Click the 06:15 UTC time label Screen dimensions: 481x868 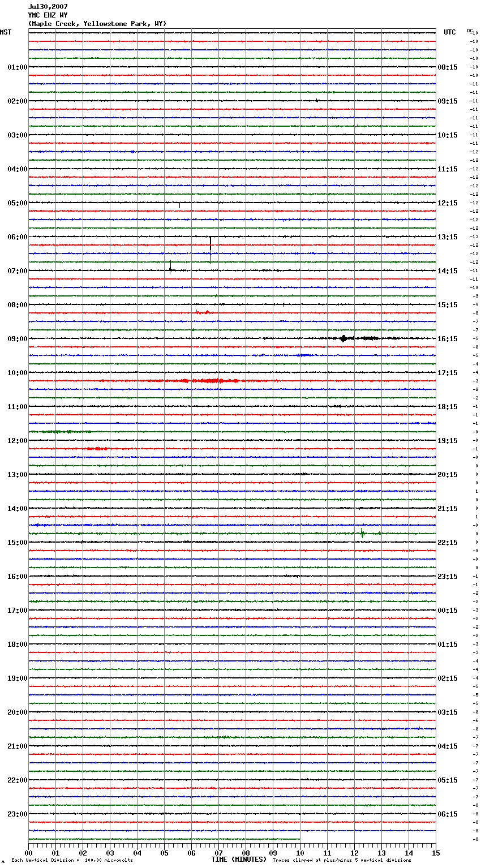point(448,814)
